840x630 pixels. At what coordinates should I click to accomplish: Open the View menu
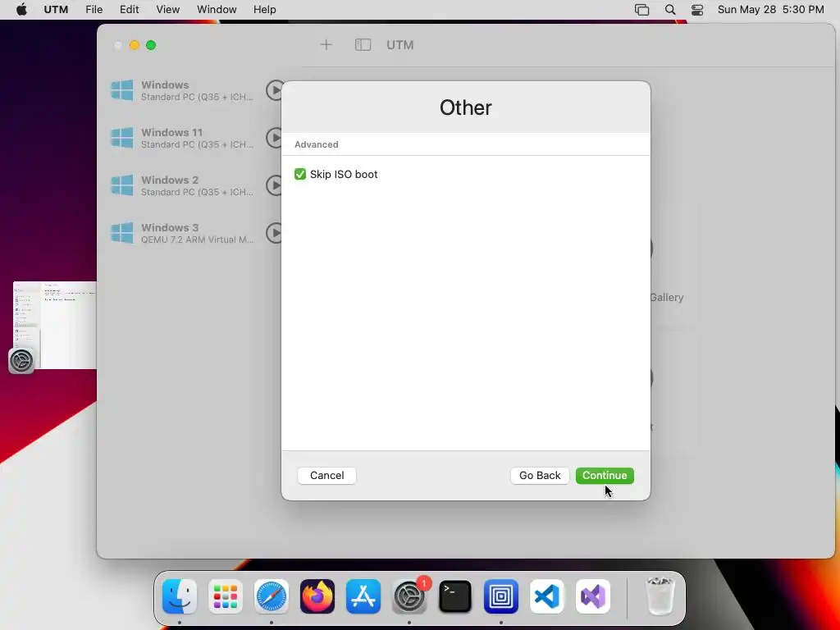(167, 10)
